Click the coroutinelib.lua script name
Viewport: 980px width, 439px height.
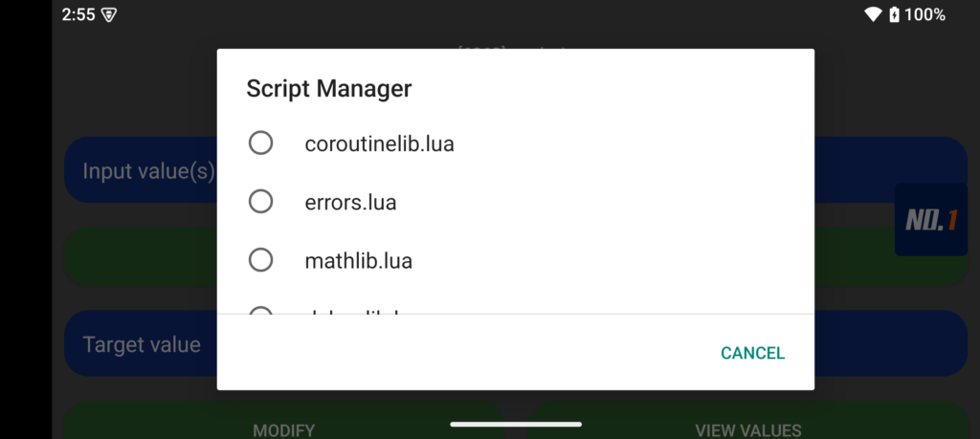point(379,144)
